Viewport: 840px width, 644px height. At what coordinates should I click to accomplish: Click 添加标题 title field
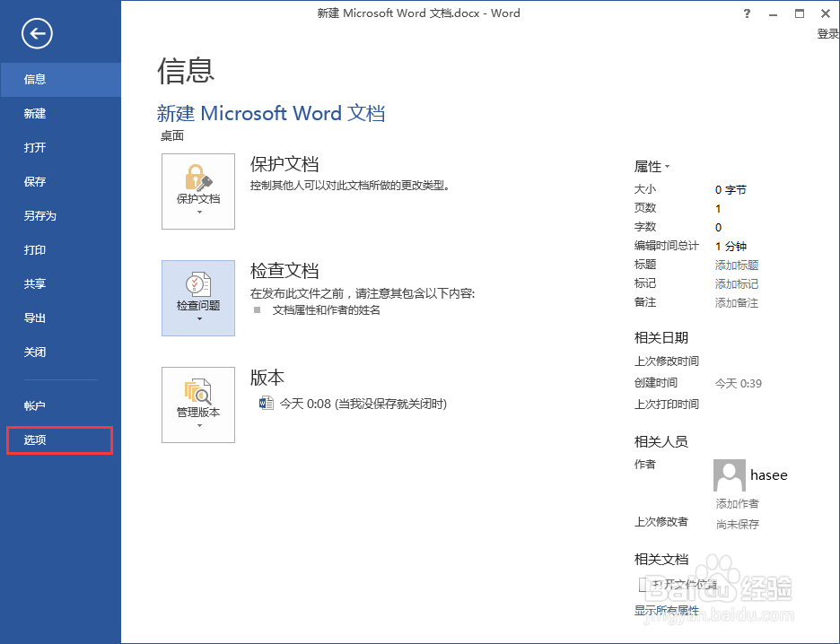click(x=737, y=265)
